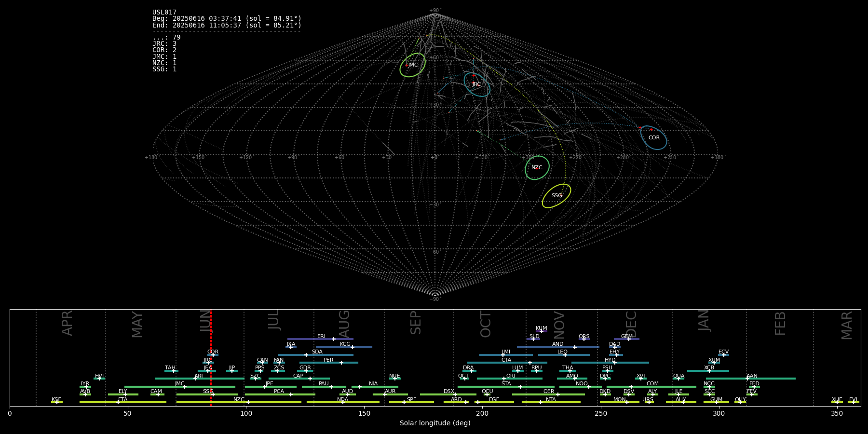Viewport: 868px width, 434px height.
Task: Select the ETA shower bar
Action: tap(123, 402)
